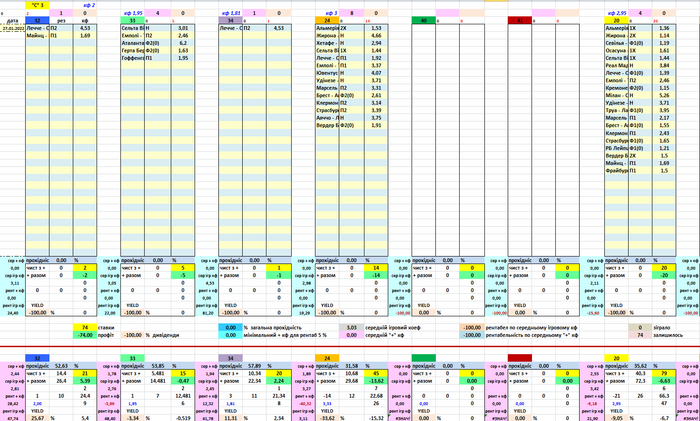Image resolution: width=700 pixels, height=421 pixels.
Task: Click "рентабел по середньому ігровому кф" label
Action: [531, 327]
